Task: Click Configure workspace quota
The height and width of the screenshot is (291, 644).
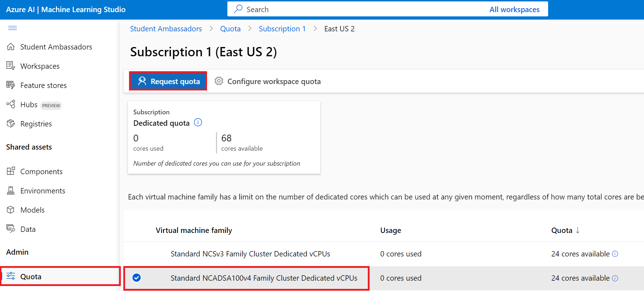Action: pos(268,81)
